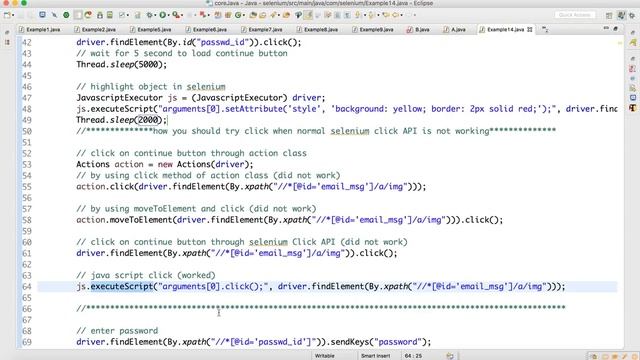Minimize the editor area
Screen dimensions: 640x360
[x=606, y=28]
